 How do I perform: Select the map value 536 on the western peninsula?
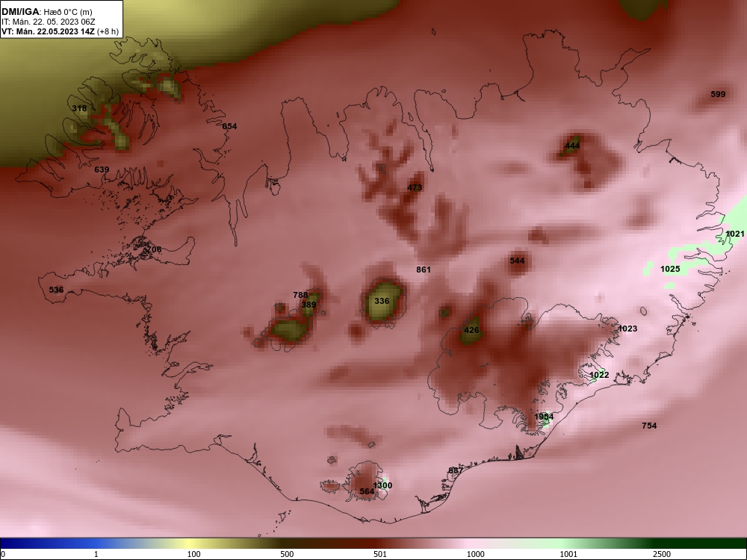(x=56, y=290)
